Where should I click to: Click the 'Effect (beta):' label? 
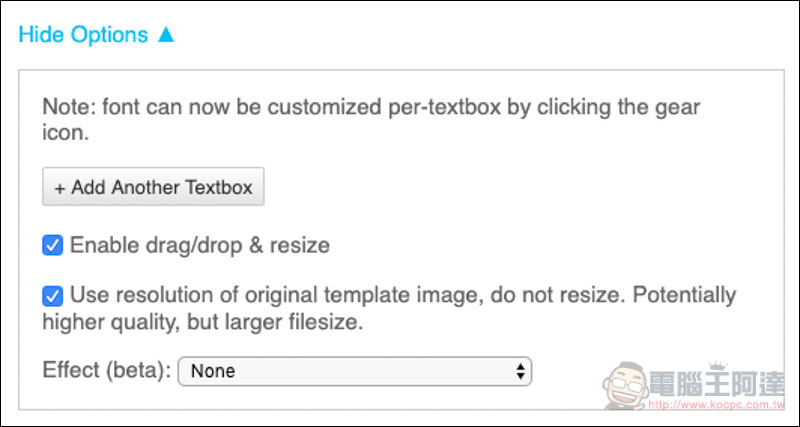[x=107, y=370]
